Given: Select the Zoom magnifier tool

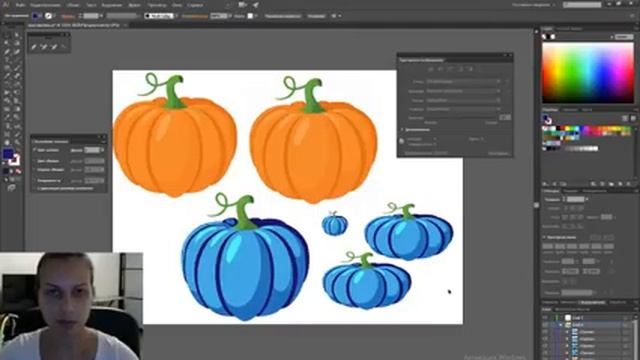Looking at the screenshot, I should [17, 142].
